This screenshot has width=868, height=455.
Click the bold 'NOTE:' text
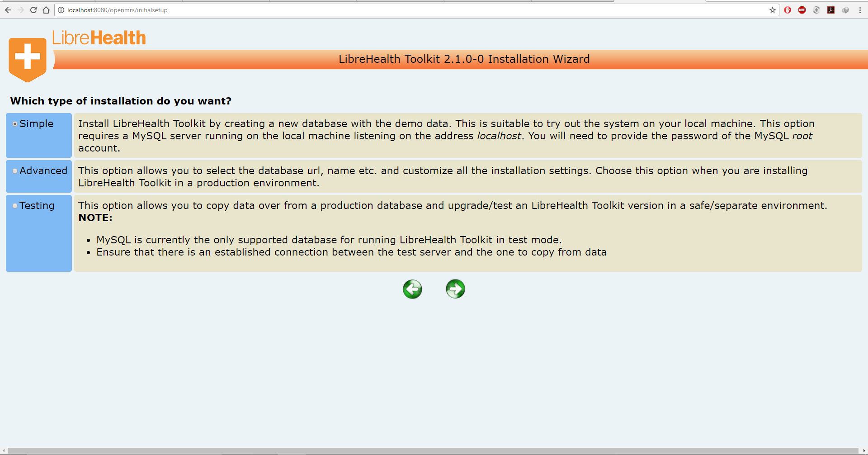click(x=95, y=218)
